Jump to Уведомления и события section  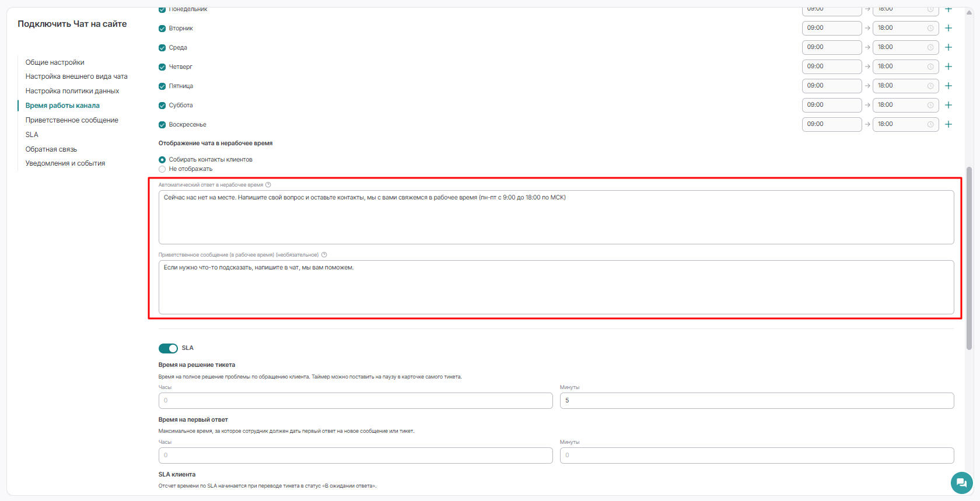pos(65,163)
